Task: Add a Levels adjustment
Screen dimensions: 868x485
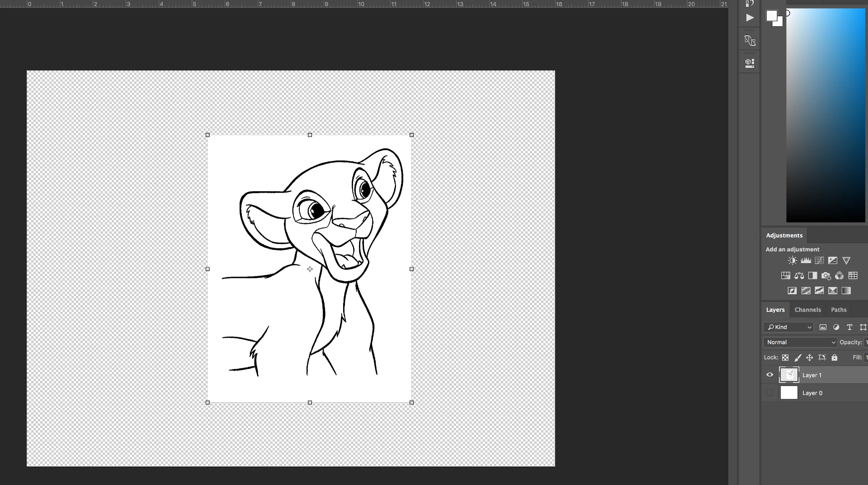Action: pos(806,260)
